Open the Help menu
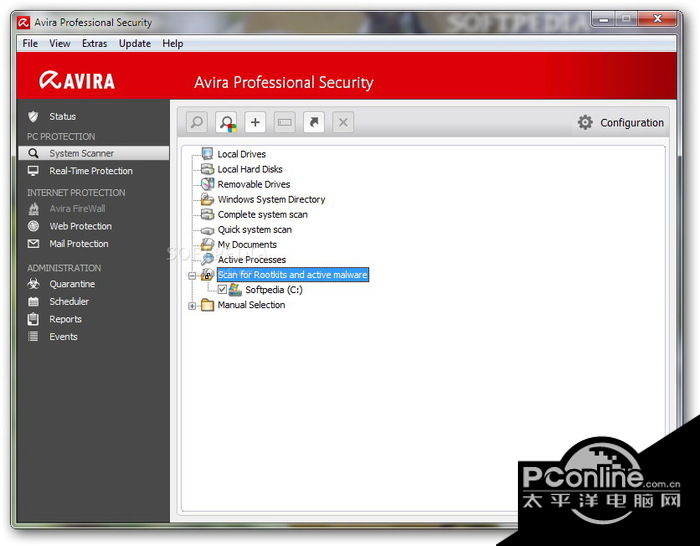 [x=172, y=43]
